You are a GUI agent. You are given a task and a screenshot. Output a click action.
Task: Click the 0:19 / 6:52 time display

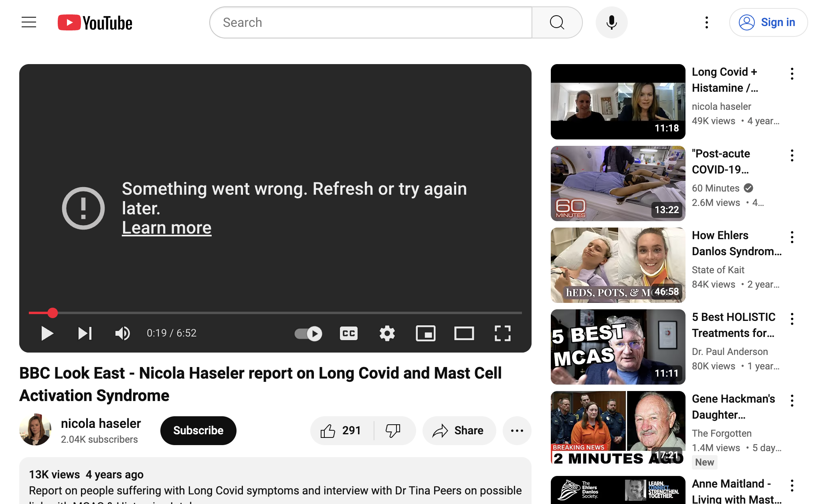[x=172, y=333]
